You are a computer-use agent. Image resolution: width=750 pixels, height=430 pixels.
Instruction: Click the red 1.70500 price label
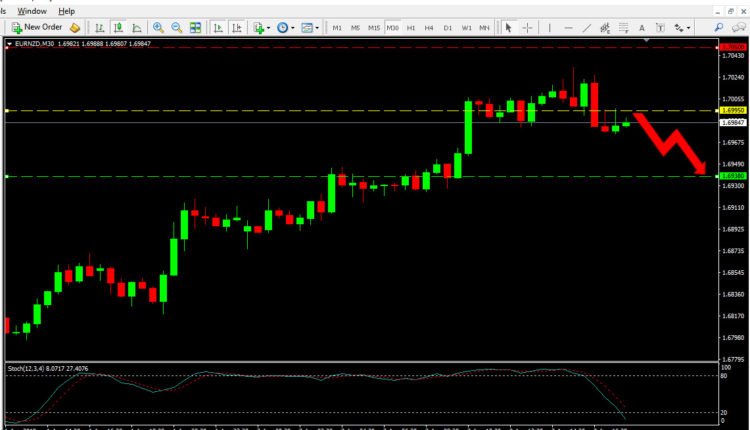pyautogui.click(x=733, y=47)
